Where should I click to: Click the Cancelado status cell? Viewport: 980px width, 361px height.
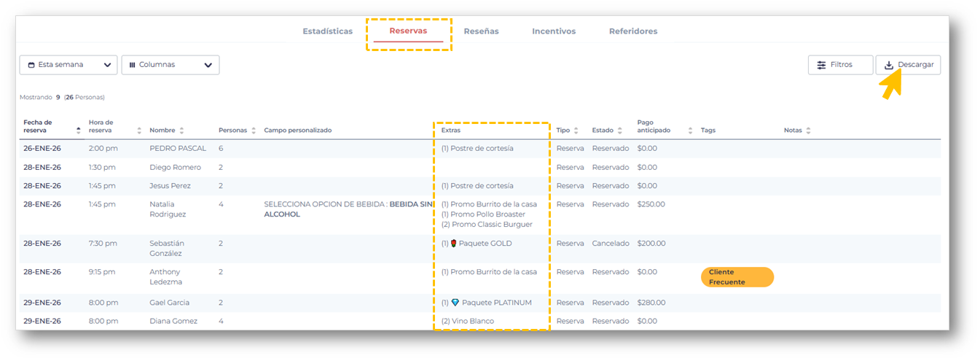tap(611, 243)
